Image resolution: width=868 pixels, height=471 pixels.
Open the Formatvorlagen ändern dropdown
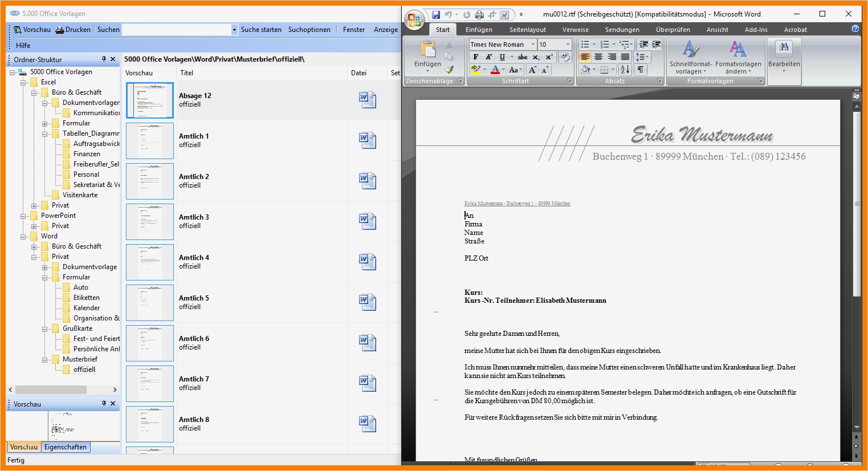click(x=738, y=58)
